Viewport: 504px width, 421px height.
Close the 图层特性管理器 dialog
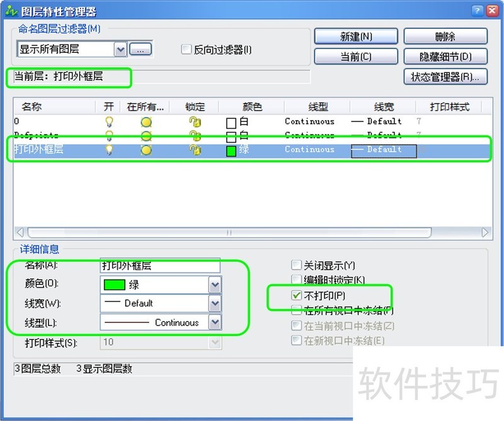point(492,11)
